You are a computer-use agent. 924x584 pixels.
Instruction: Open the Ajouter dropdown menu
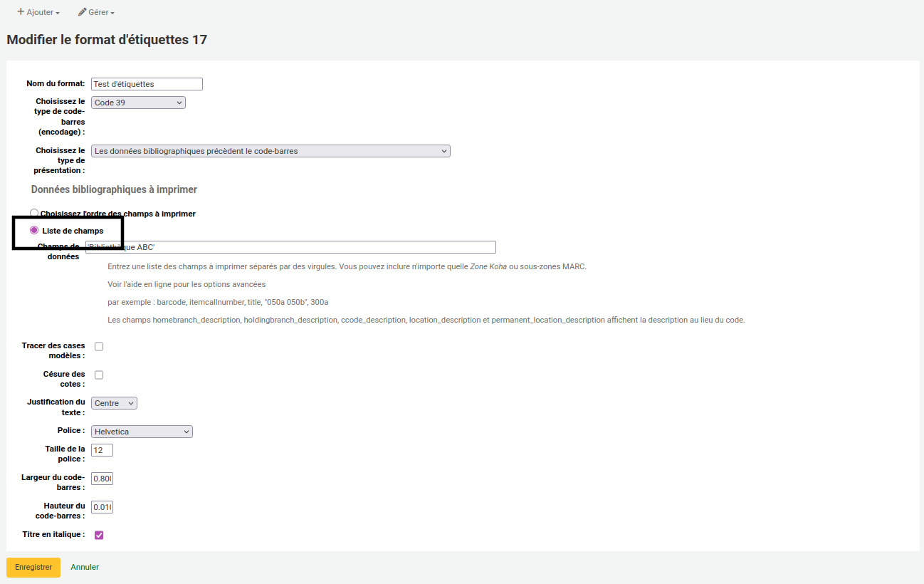(x=38, y=12)
